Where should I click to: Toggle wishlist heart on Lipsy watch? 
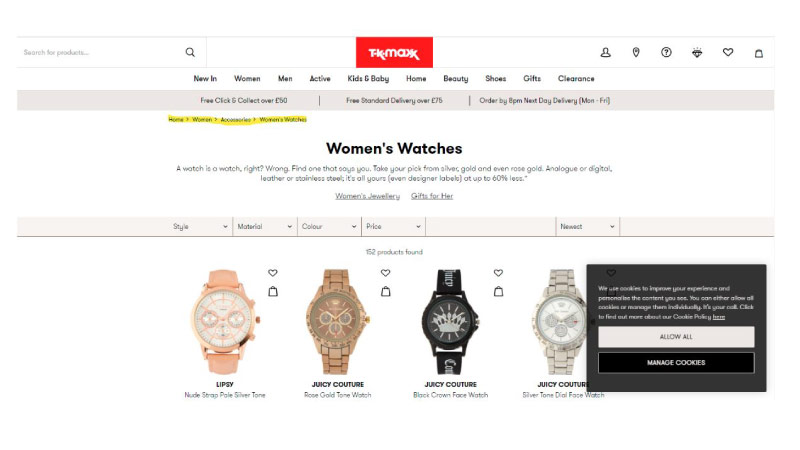(x=273, y=273)
